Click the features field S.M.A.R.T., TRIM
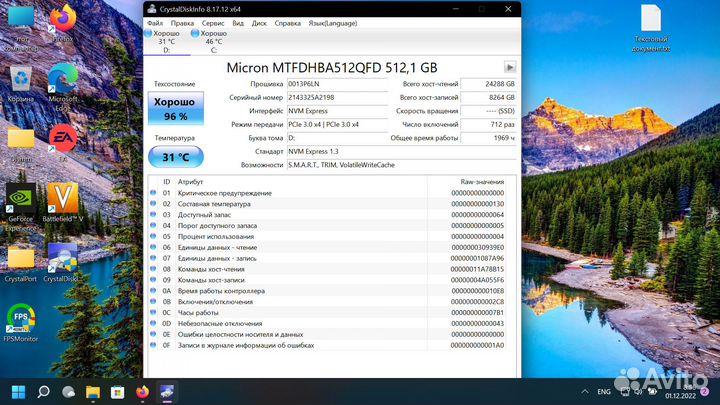 pos(402,165)
